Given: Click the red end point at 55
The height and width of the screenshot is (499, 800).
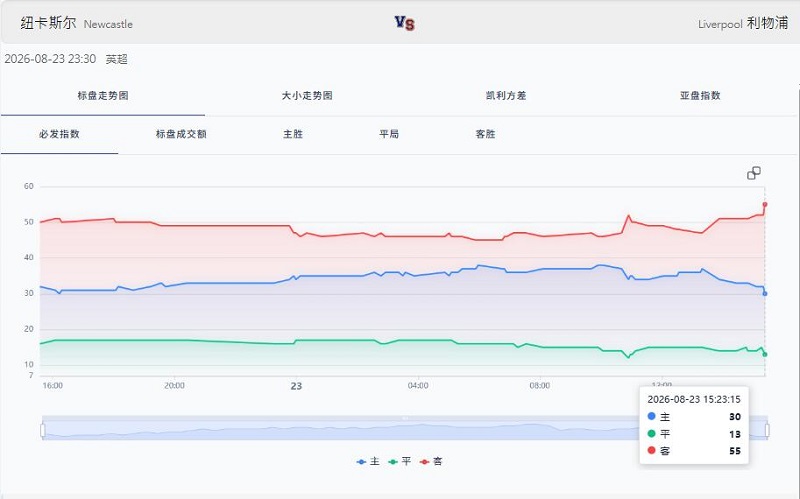Looking at the screenshot, I should click(765, 205).
